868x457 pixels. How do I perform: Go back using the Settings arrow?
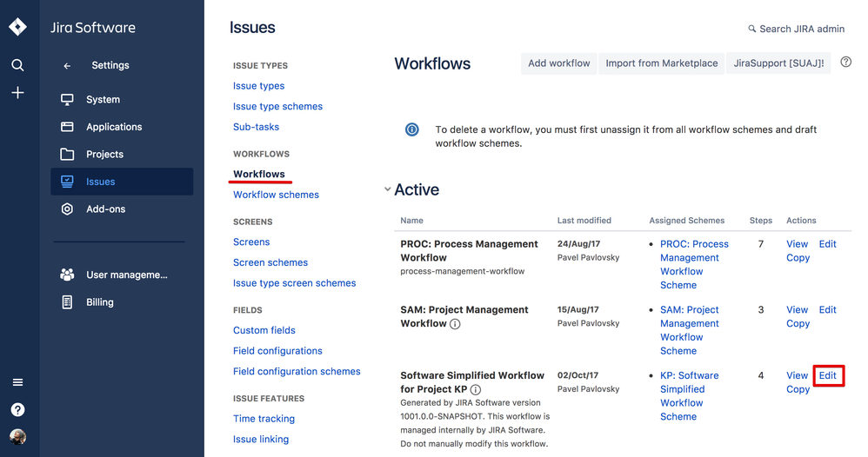tap(67, 66)
